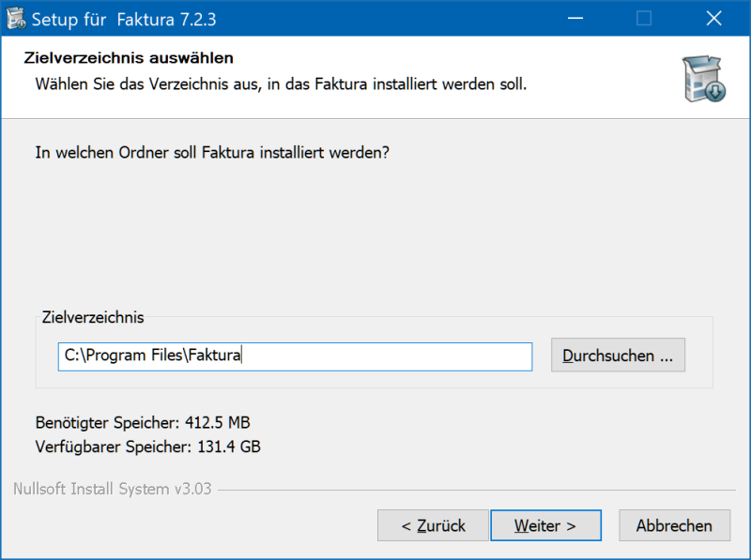
Task: Click the greyed-out maximize button
Action: coord(644,19)
